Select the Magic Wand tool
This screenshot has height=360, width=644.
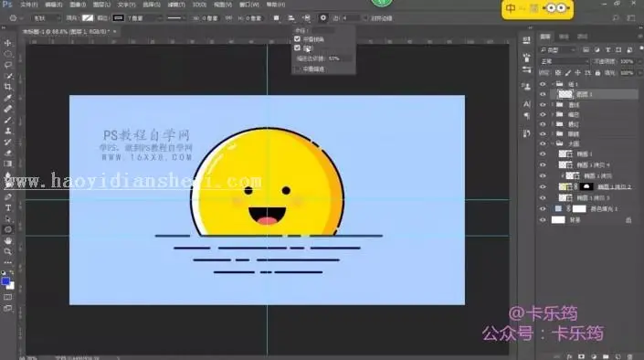coord(8,76)
